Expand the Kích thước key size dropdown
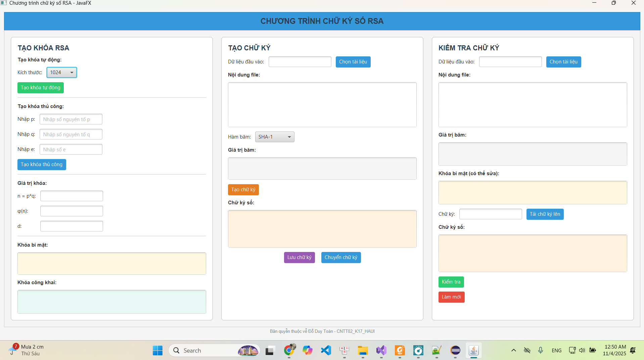 pos(62,72)
